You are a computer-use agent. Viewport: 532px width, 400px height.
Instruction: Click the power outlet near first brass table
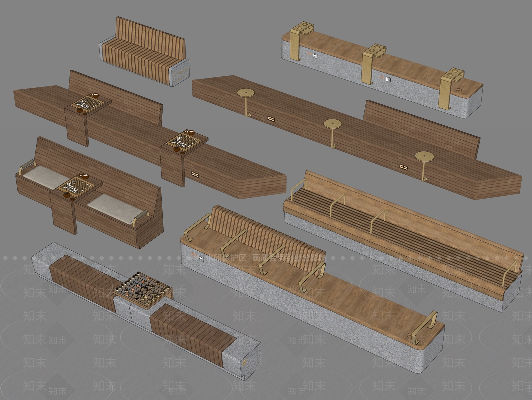pyautogui.click(x=270, y=118)
